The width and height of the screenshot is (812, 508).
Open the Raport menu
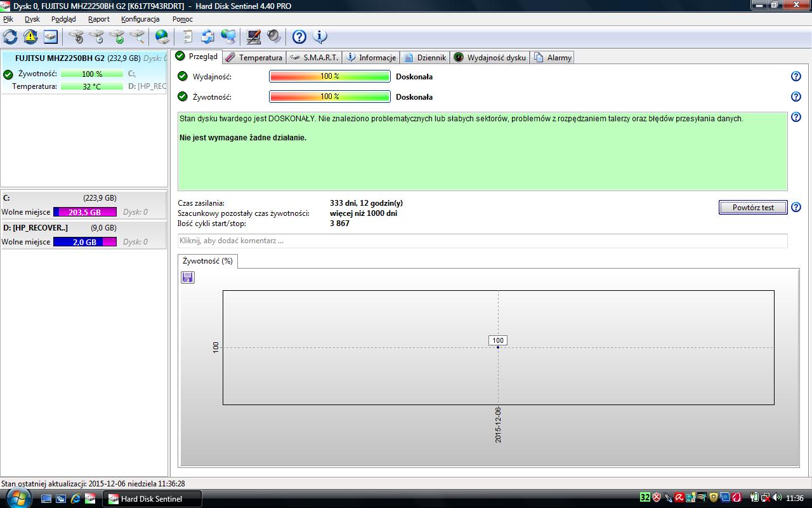[99, 19]
